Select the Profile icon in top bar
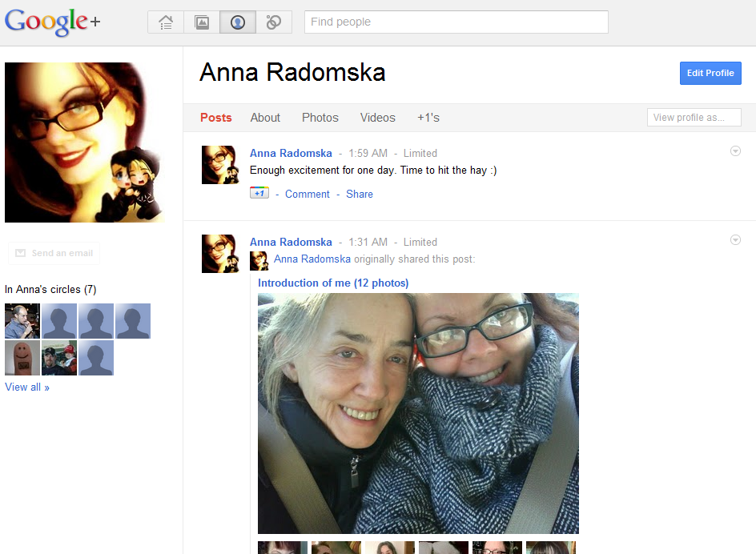Image resolution: width=756 pixels, height=554 pixels. [238, 22]
